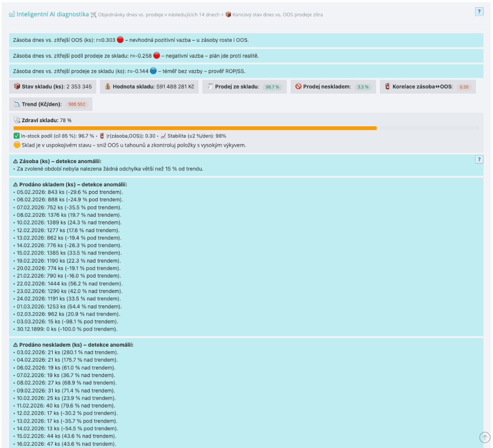Click the scroll-to-top arrow icon

pos(485,437)
